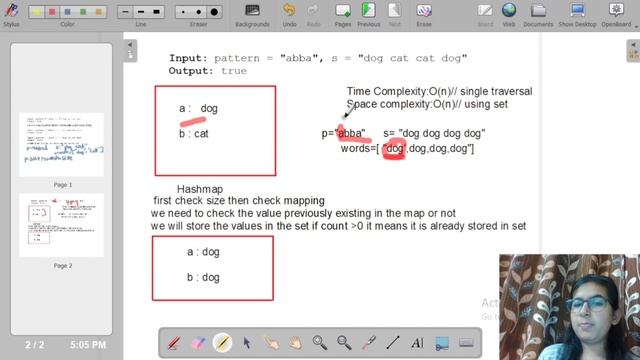
Task: Select the Highlighter marker tool
Action: click(222, 343)
